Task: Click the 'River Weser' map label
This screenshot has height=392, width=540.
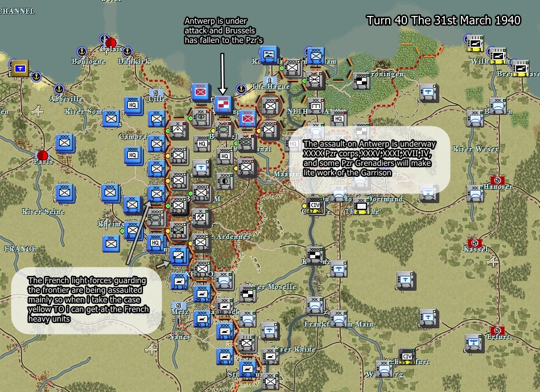Action: [475, 149]
